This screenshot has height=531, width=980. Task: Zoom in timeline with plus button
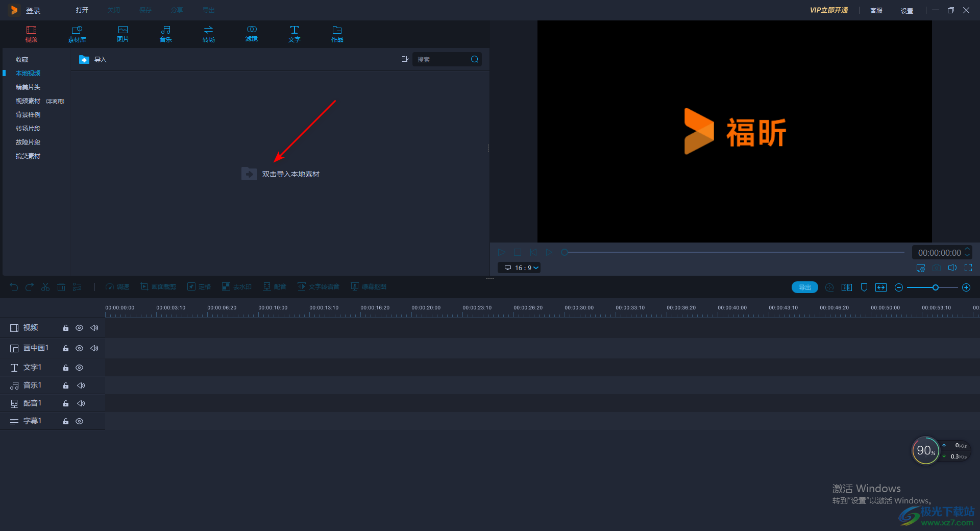[966, 287]
